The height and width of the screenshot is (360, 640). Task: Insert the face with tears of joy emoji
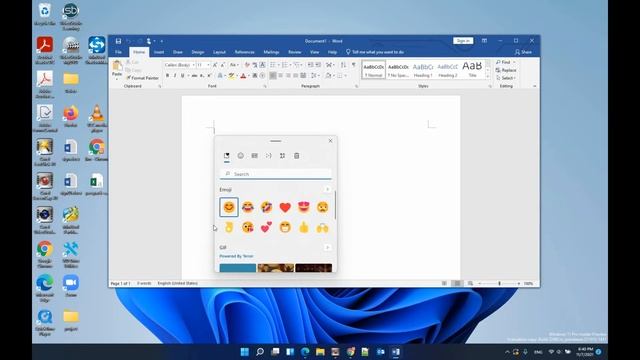coord(247,207)
